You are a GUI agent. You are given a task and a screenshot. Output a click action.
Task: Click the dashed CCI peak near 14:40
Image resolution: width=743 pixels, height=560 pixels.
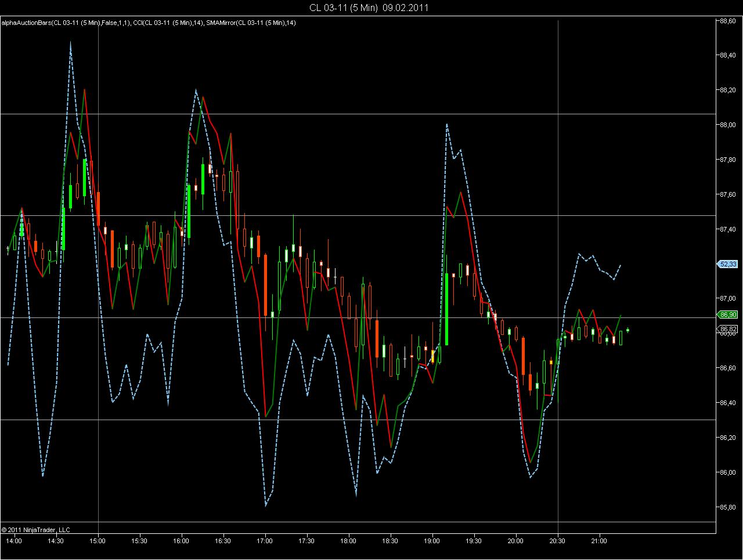click(x=70, y=43)
